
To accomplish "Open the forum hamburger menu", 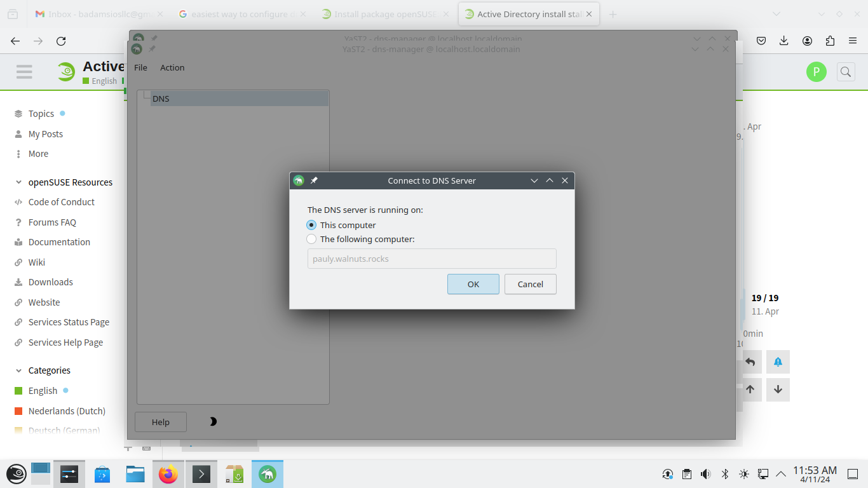I will point(24,72).
